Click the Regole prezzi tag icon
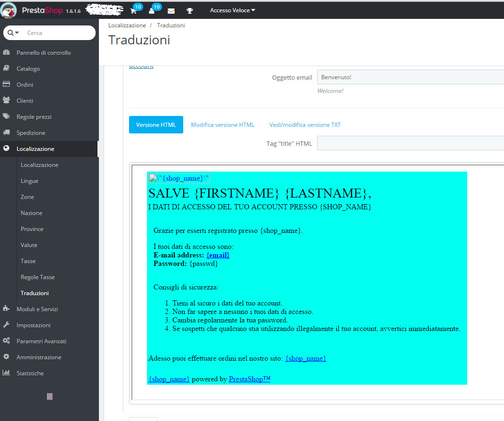Screen dimensions: 504x421 [6, 116]
